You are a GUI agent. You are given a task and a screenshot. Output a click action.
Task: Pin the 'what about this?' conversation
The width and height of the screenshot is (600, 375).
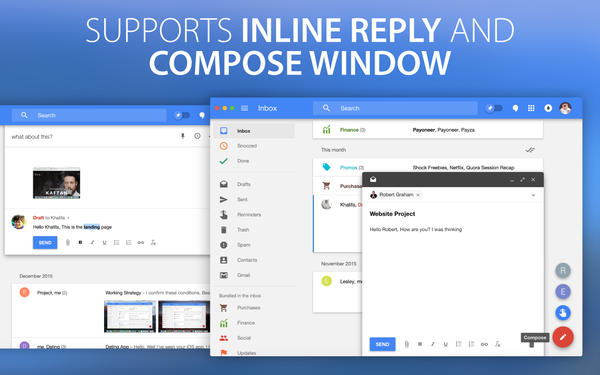click(x=183, y=136)
